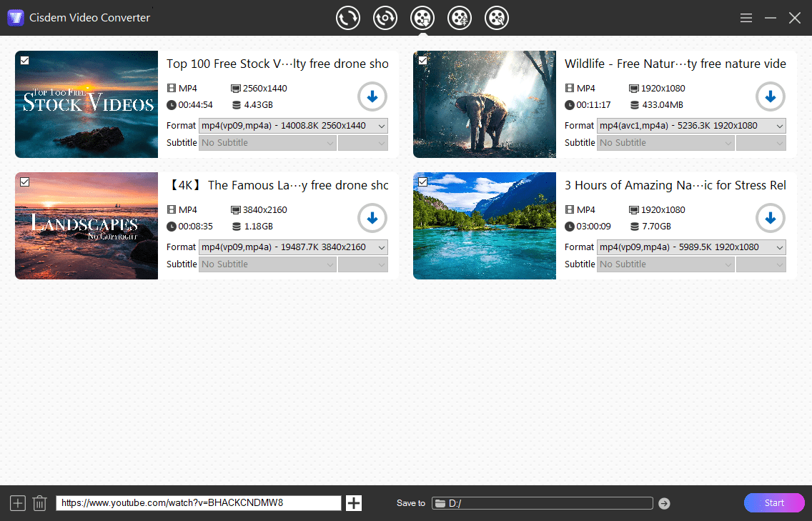Minimize the Cisdem Video Converter window

pos(771,18)
